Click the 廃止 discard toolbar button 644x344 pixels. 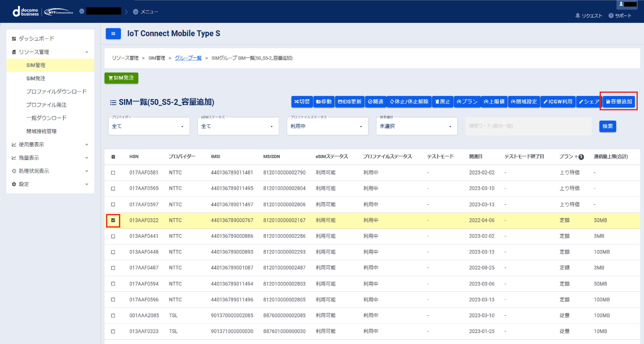(x=442, y=102)
